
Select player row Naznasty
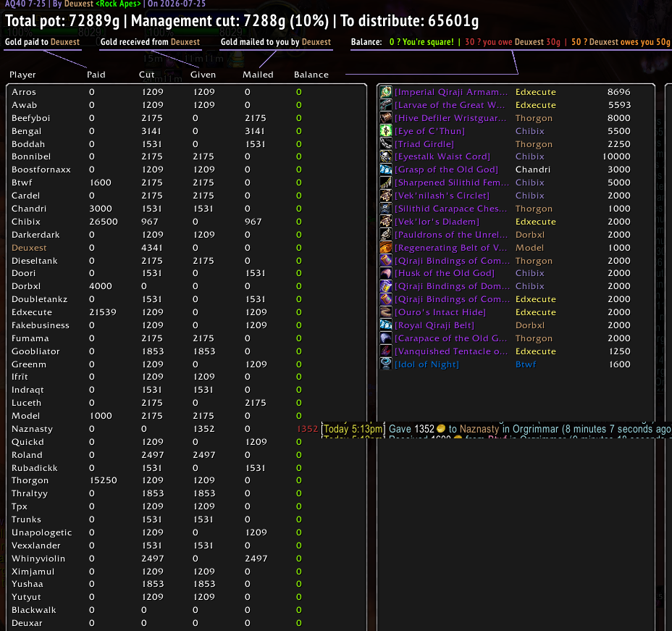point(186,429)
